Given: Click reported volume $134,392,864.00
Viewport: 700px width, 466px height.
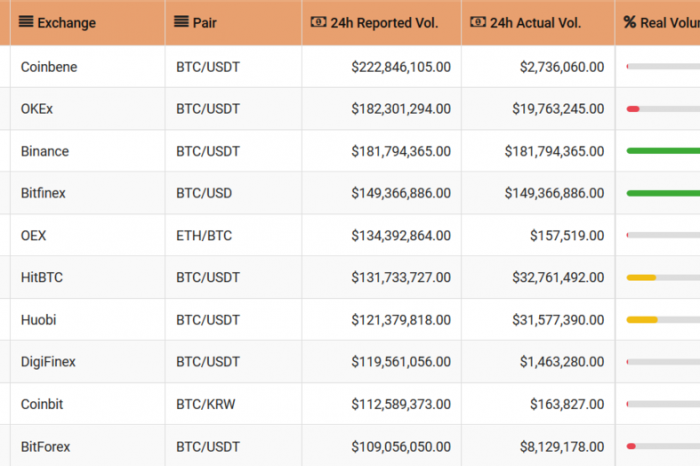Looking at the screenshot, I should (x=401, y=235).
